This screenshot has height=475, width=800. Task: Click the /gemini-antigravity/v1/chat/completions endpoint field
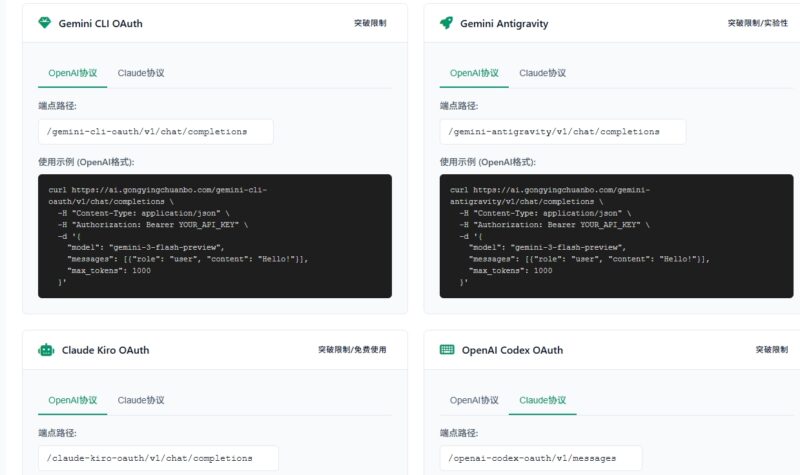point(563,132)
